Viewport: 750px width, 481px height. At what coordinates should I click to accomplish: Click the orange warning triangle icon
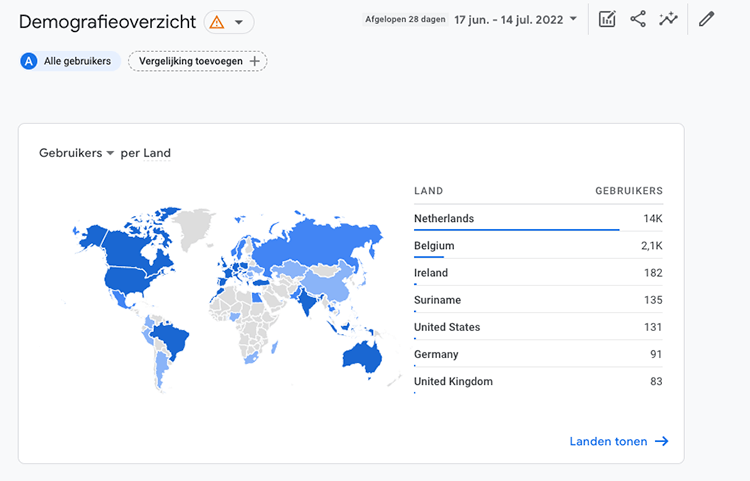(x=217, y=22)
